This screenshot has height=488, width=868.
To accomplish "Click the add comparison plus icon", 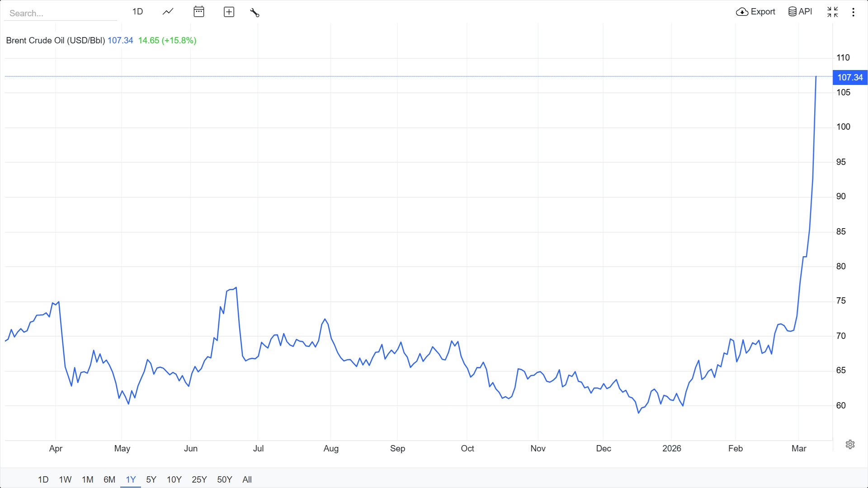I will tap(229, 12).
